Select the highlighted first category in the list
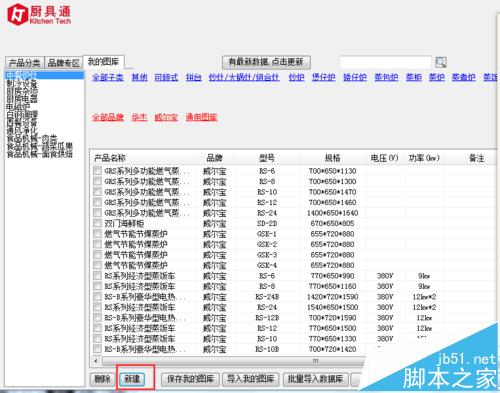 44,75
